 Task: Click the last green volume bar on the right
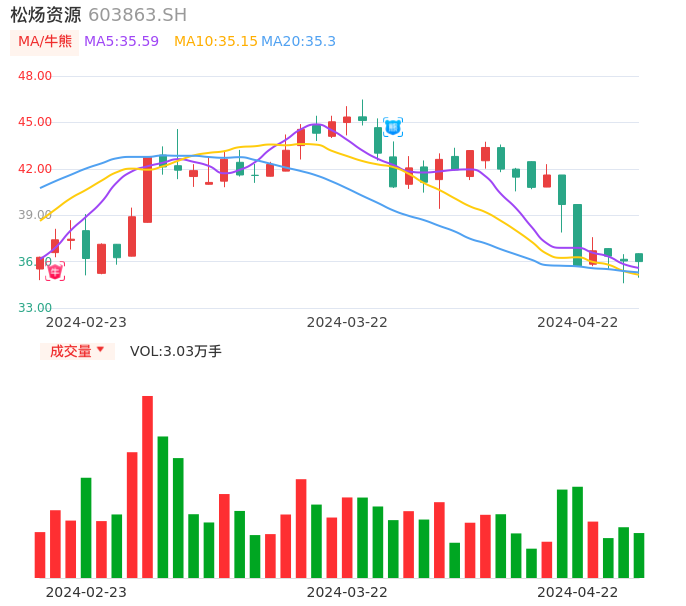(639, 555)
